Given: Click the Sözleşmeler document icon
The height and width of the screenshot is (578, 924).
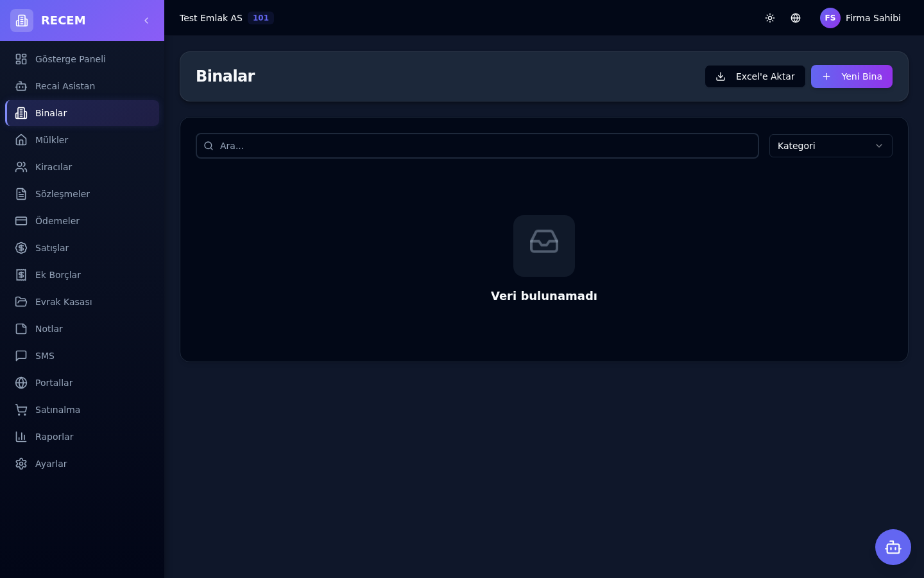Looking at the screenshot, I should [x=21, y=194].
